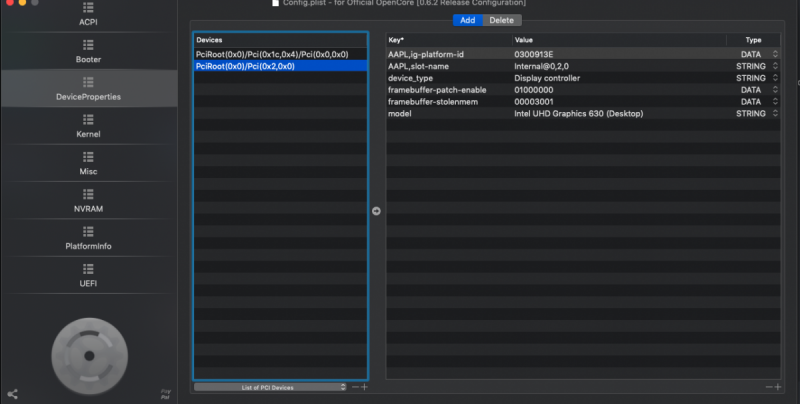Switch to the UEFI section
This screenshot has width=800, height=404.
[88, 275]
